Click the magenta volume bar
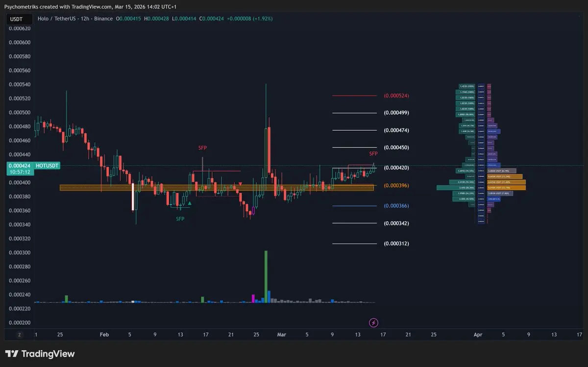Viewport: 588px width, 367px height. tap(253, 298)
